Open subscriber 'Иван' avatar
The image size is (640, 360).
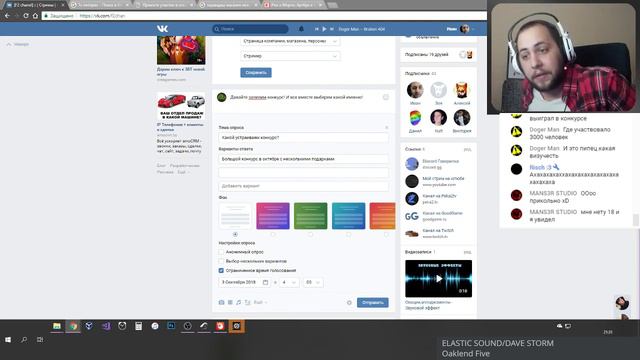[x=415, y=90]
